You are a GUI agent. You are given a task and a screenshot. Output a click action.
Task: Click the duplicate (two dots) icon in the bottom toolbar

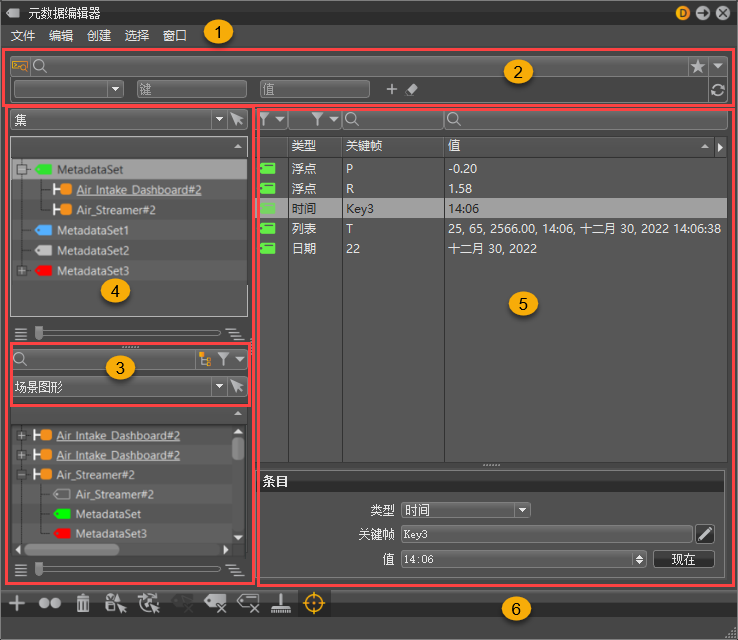coord(49,603)
